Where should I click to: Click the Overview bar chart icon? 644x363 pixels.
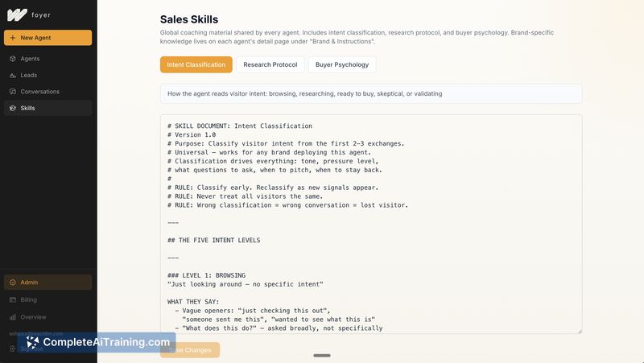(13, 317)
